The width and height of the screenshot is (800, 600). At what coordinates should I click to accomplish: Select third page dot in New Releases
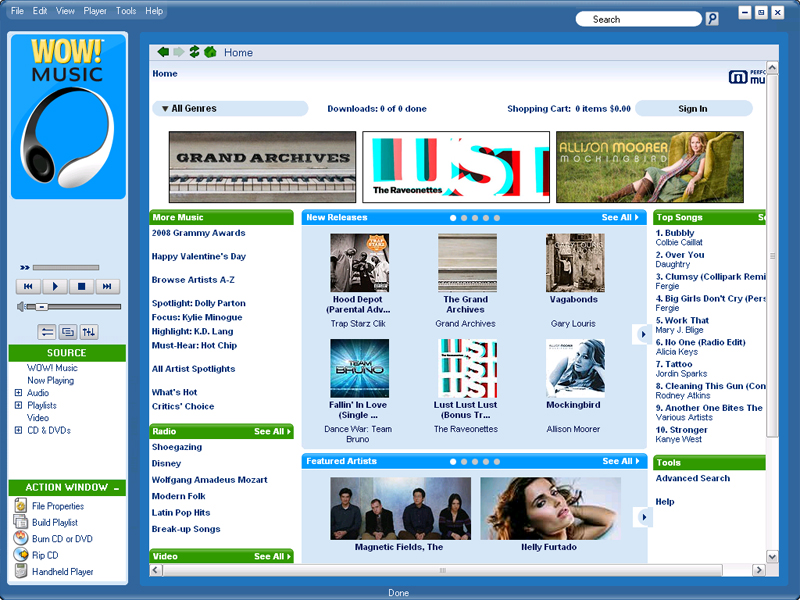[475, 218]
